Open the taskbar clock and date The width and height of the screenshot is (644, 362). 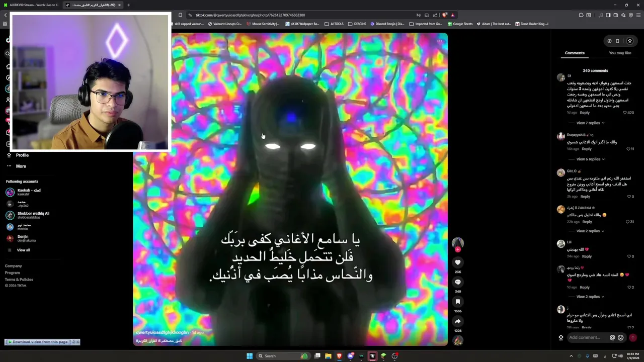coord(632,356)
